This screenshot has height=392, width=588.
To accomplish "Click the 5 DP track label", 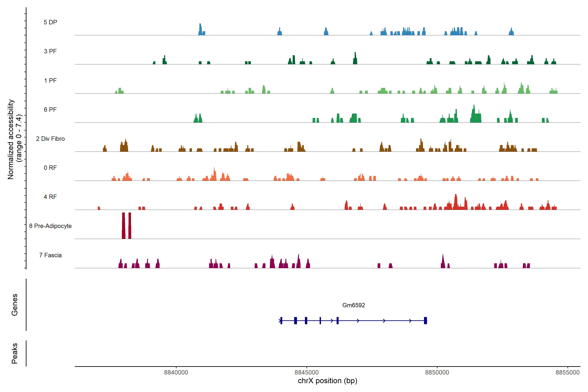I will tap(50, 22).
